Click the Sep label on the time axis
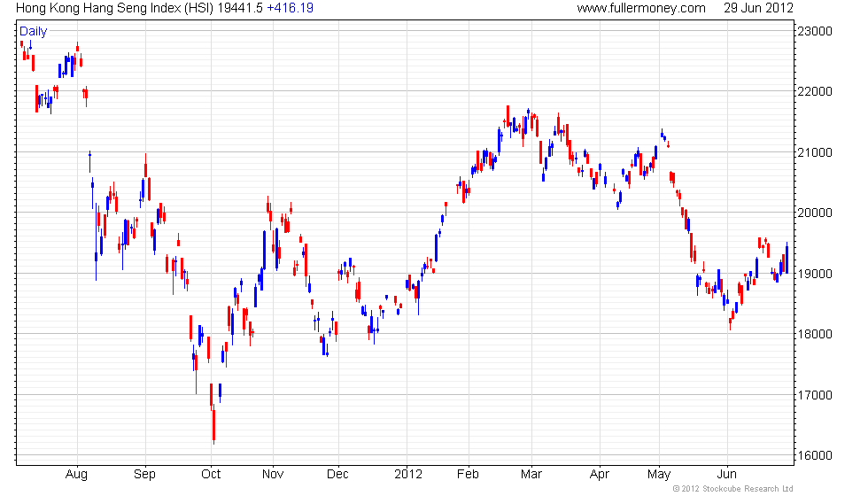 (x=145, y=475)
